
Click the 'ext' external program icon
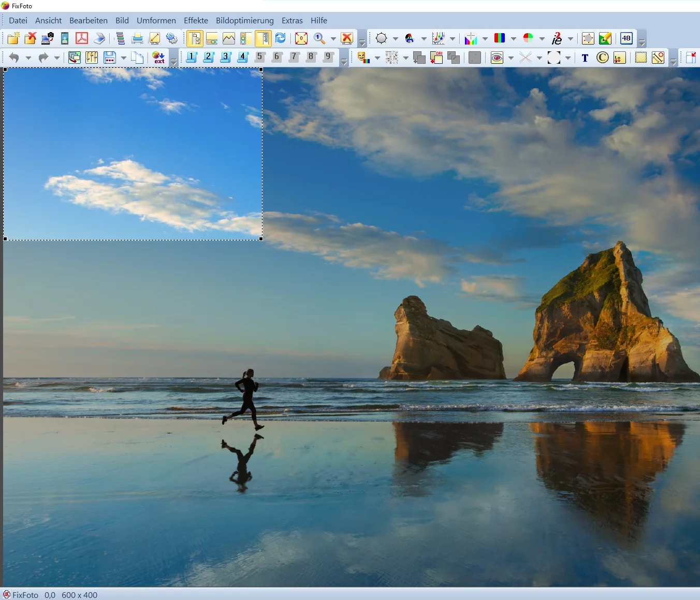coord(158,58)
